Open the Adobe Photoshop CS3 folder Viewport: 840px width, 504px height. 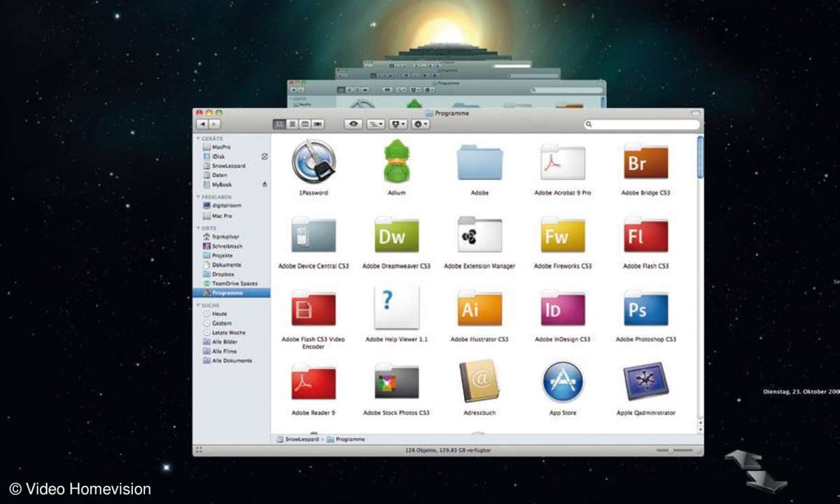point(645,309)
